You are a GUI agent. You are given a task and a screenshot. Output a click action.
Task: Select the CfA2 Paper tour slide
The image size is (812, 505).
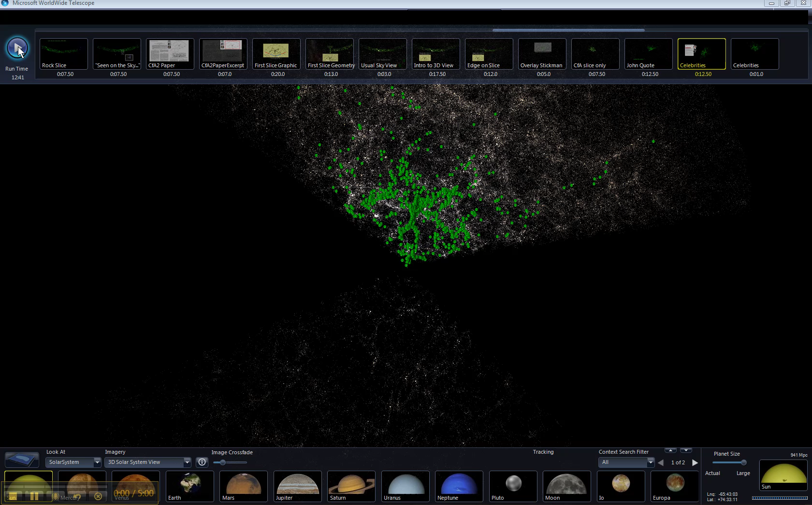click(x=170, y=54)
